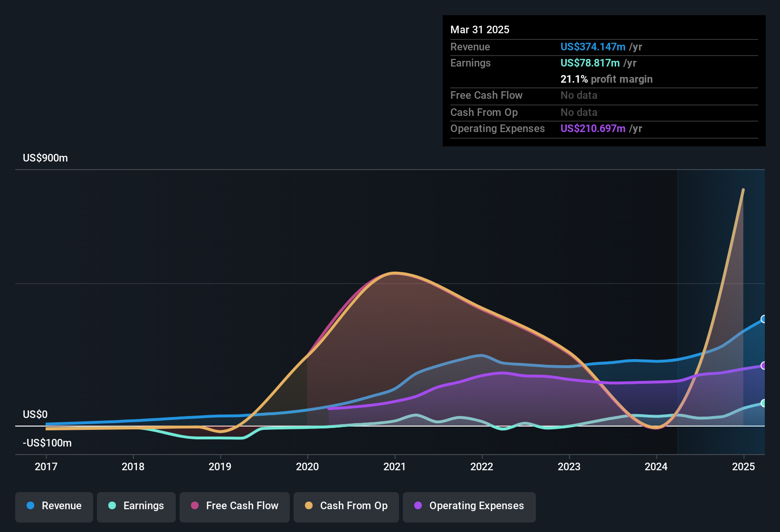Click the 21.1% profit margin text
Screen dimensions: 780x532
[x=607, y=79]
